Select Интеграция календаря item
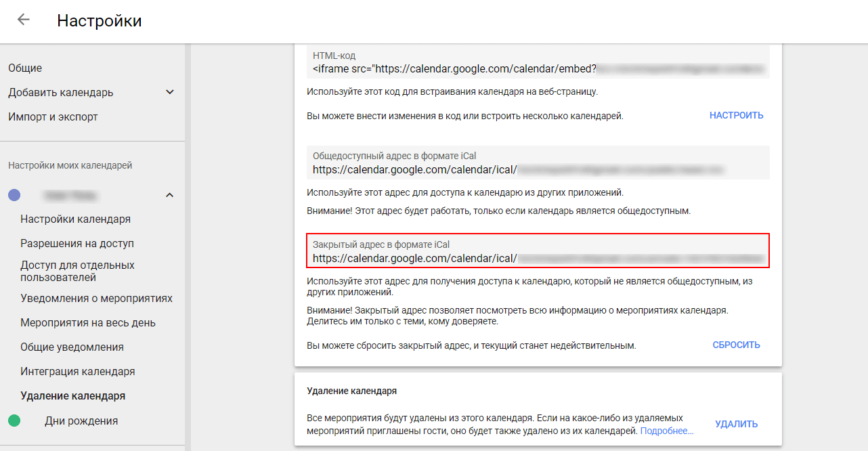 point(77,371)
